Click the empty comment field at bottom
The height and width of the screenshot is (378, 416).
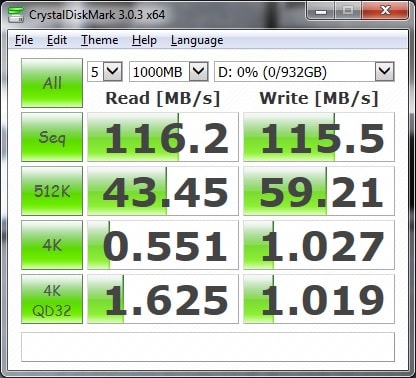point(208,347)
